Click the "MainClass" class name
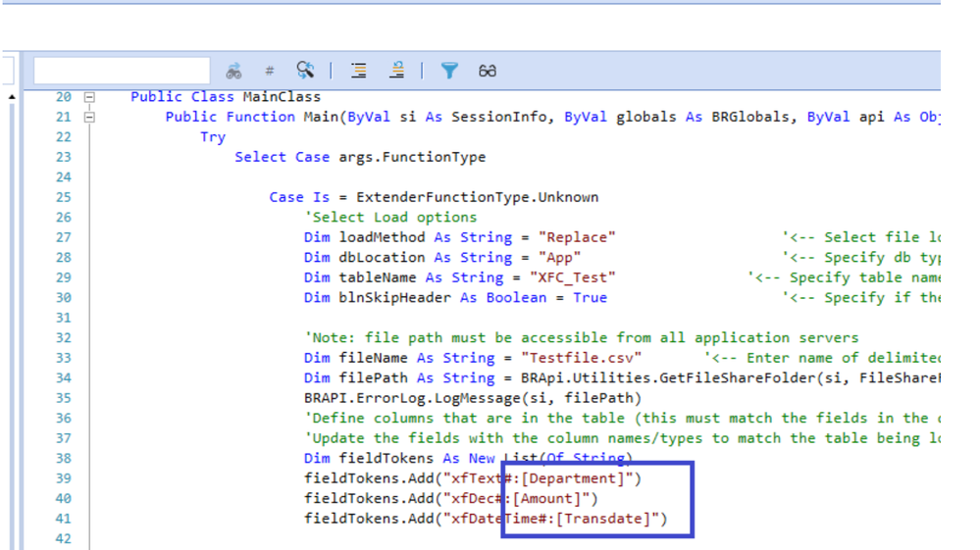Screen dimensions: 980x550 pos(282,97)
